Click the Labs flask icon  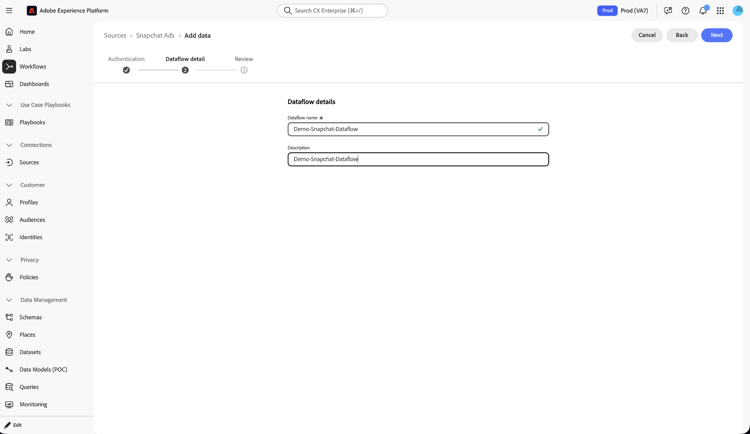(9, 49)
